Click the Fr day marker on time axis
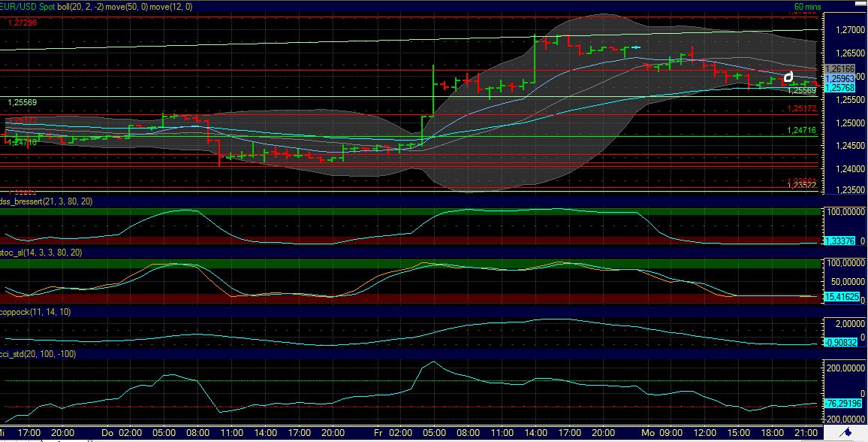This screenshot has width=868, height=442. tap(379, 432)
